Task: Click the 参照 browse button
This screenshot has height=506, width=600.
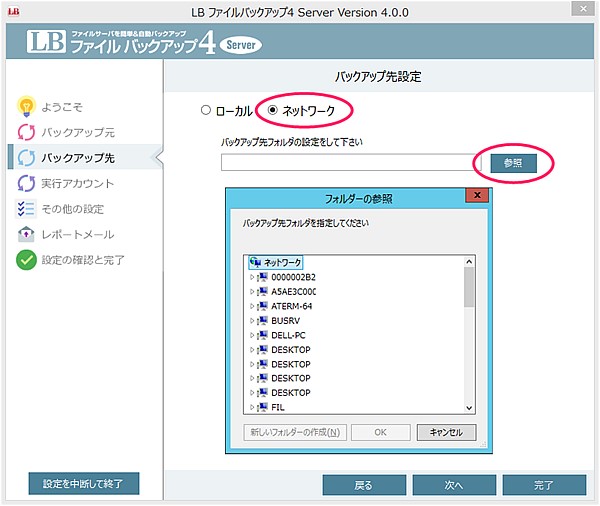Action: point(513,163)
